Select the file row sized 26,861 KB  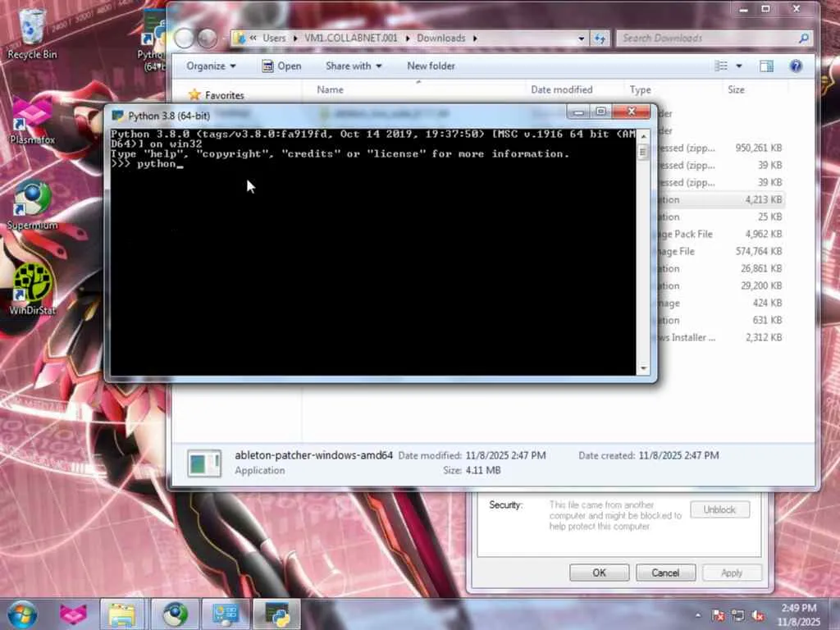719,268
